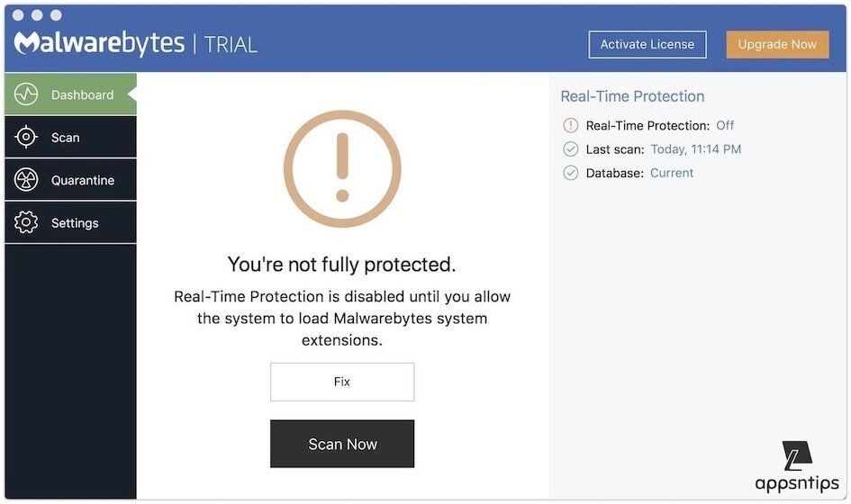
Task: Click the Database green checkmark icon
Action: pyautogui.click(x=570, y=173)
